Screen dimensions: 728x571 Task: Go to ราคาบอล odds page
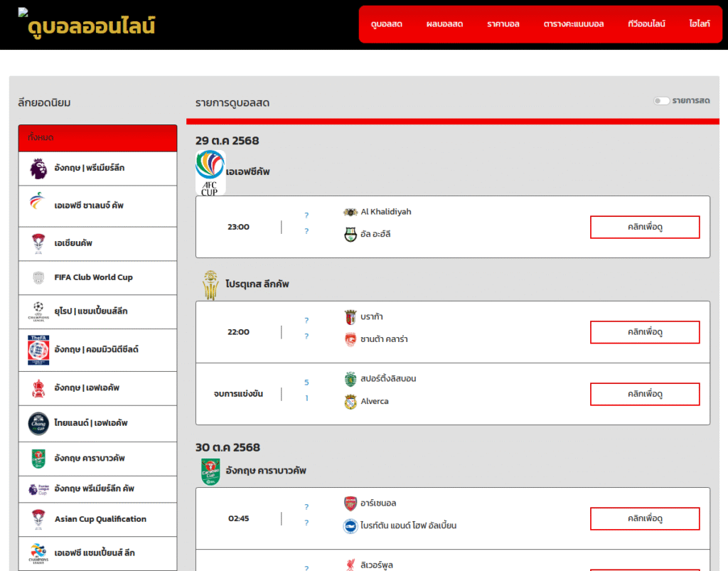[x=503, y=24]
